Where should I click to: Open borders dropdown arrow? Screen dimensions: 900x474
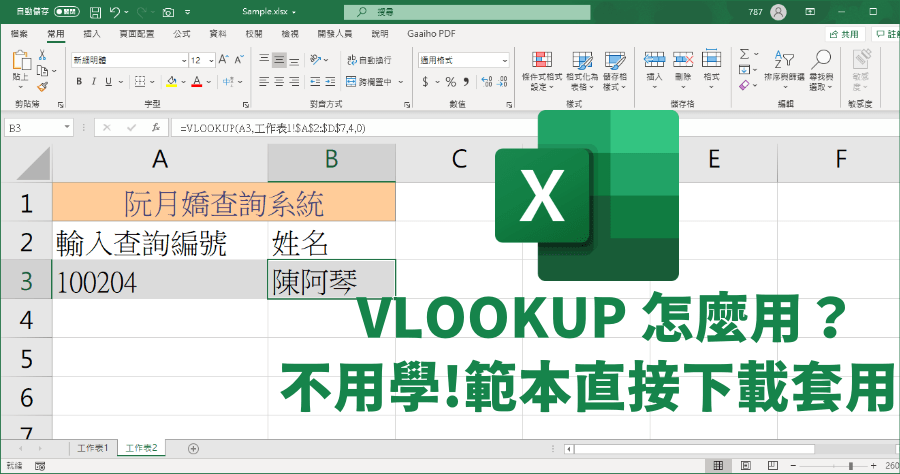[152, 83]
